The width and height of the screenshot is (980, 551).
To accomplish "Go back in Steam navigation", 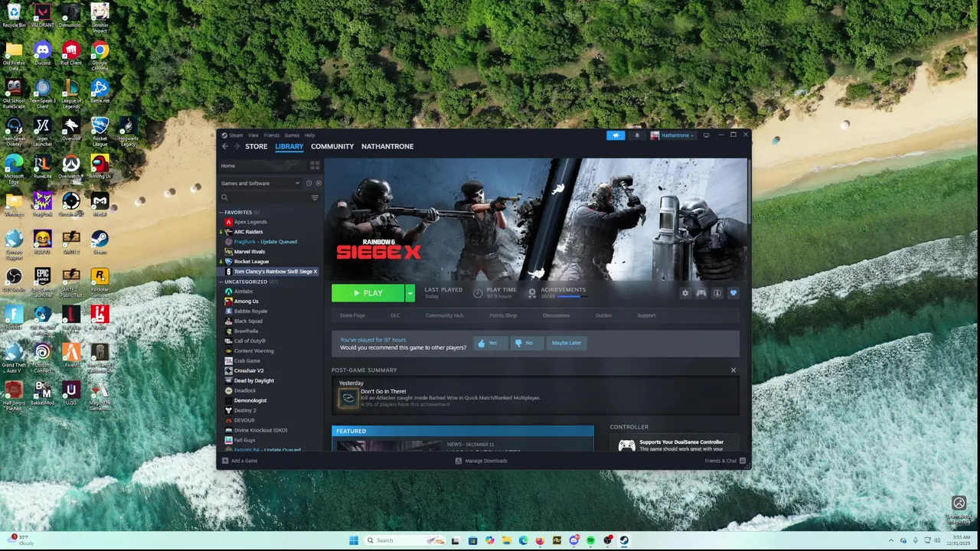I will click(x=224, y=146).
